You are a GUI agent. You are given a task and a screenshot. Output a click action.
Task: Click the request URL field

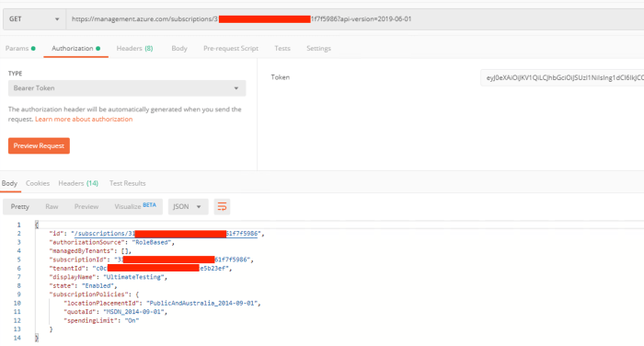[355, 19]
